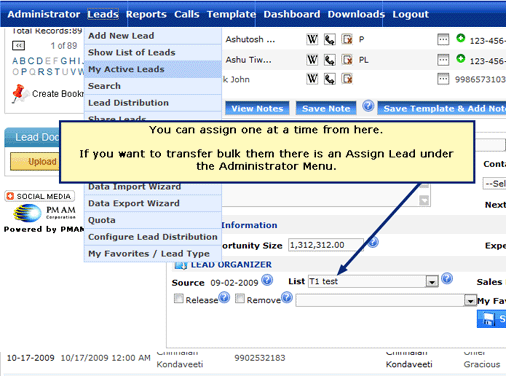Open ellipsis icon in Ashu Tiw row
The image size is (506, 376).
click(x=443, y=60)
